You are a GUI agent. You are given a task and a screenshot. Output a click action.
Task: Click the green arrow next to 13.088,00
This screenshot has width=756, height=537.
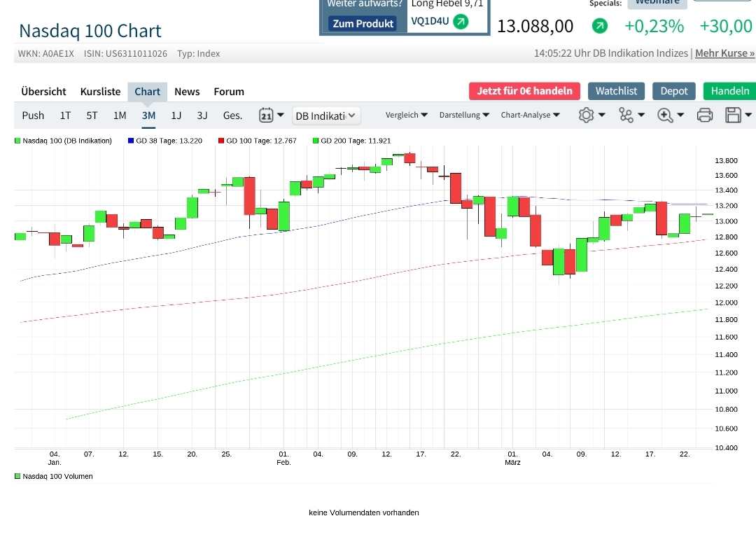coord(600,27)
